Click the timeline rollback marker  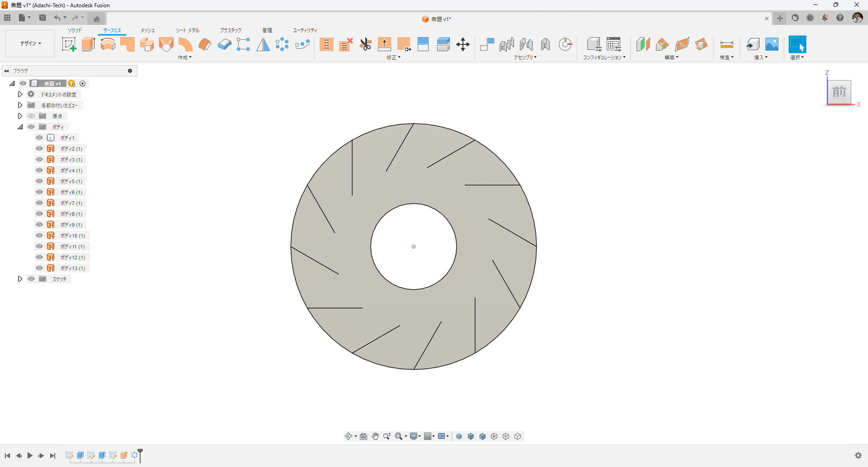click(x=140, y=455)
